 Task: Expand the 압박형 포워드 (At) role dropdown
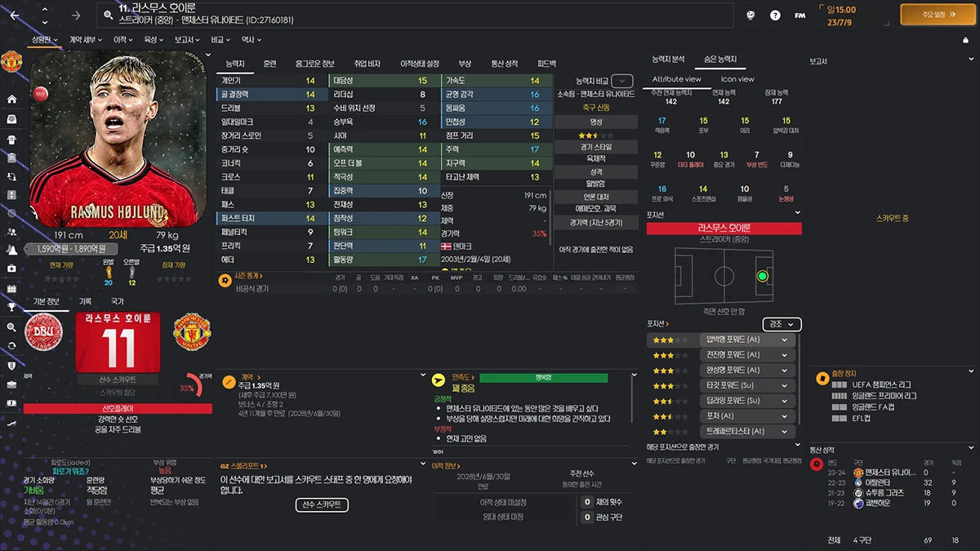tap(749, 340)
